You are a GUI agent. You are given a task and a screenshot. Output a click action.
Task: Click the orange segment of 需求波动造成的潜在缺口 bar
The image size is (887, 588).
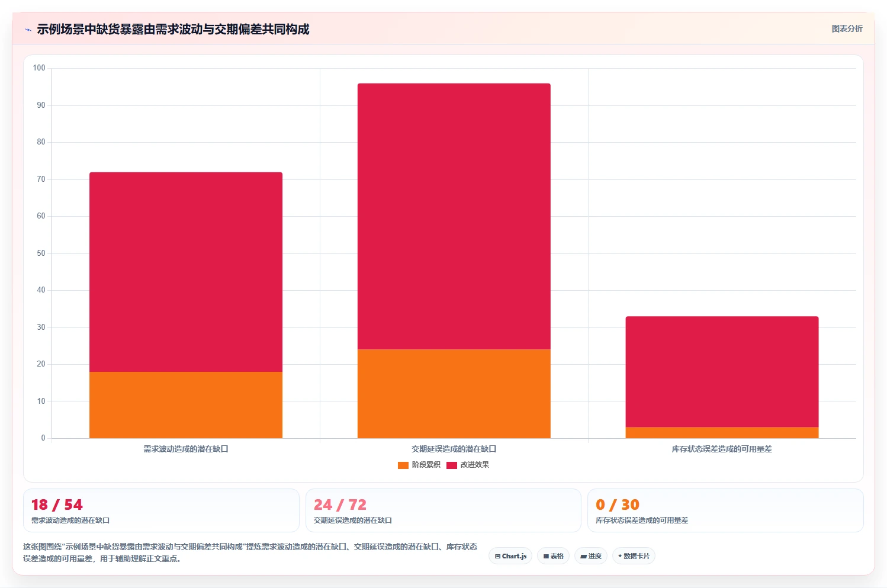point(186,405)
